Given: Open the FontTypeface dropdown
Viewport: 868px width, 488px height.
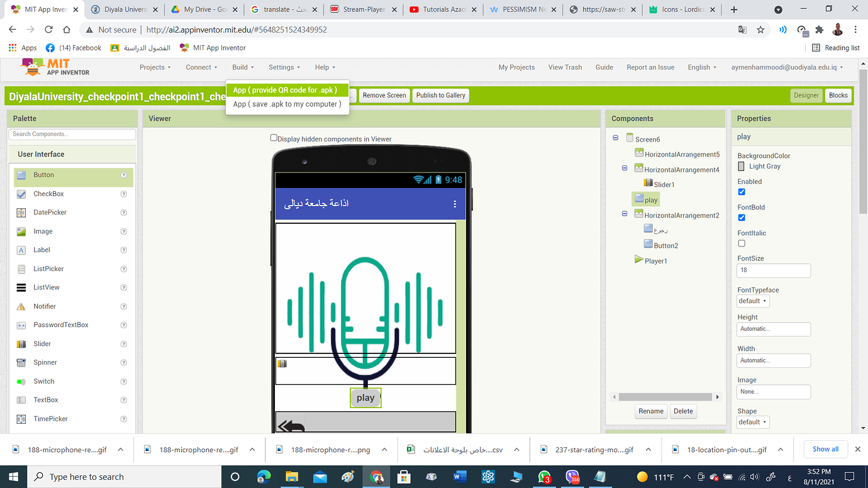Looking at the screenshot, I should pos(752,301).
